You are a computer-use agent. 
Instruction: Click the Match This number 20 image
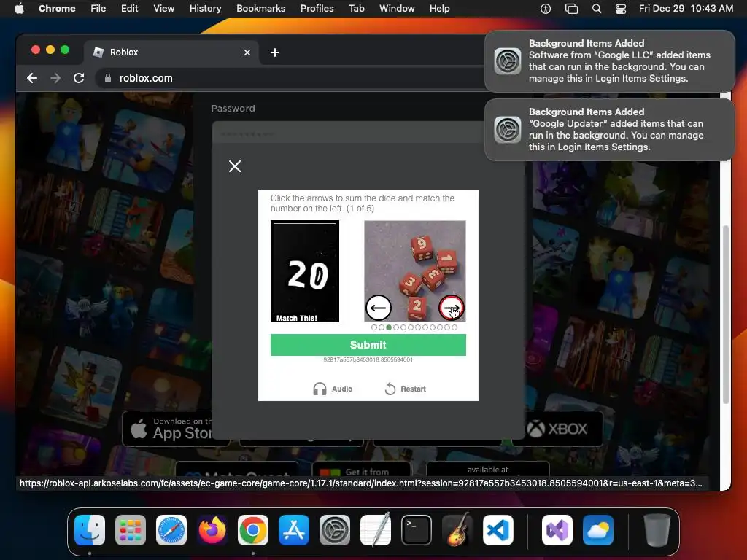[x=305, y=271]
